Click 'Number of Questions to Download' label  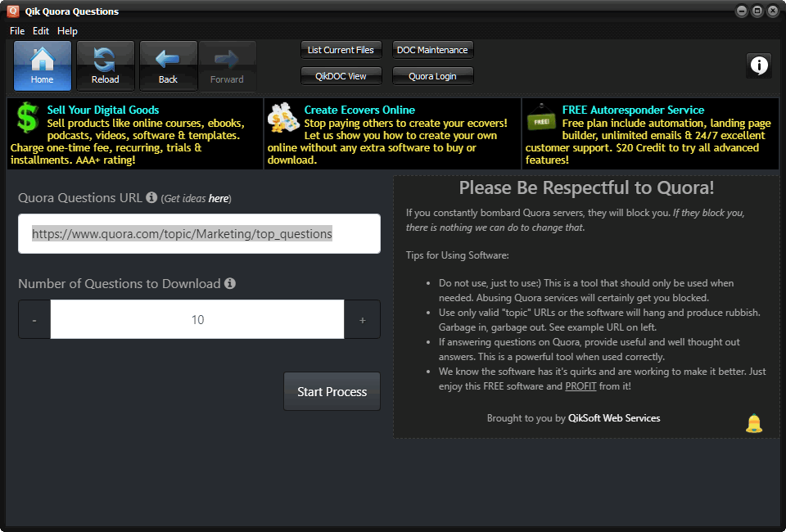point(120,283)
